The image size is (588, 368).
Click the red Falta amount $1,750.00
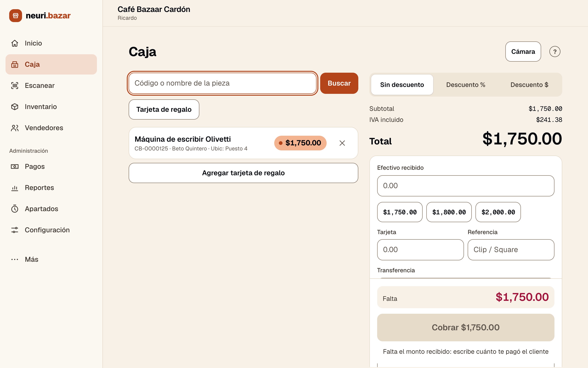(x=522, y=297)
